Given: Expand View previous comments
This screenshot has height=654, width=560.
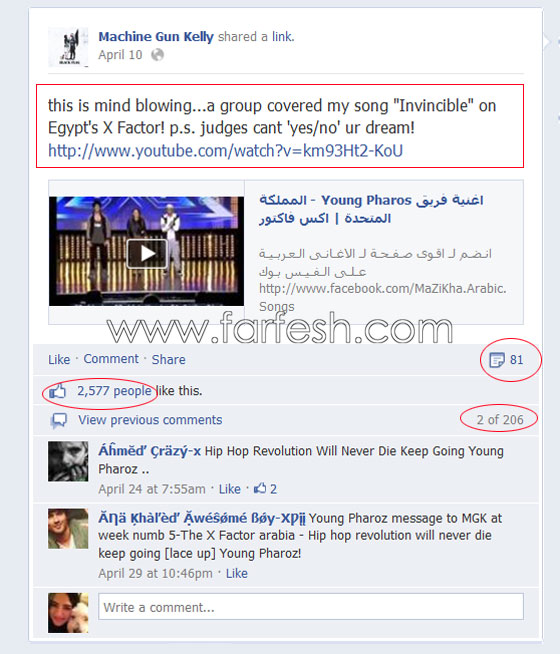Looking at the screenshot, I should 150,420.
